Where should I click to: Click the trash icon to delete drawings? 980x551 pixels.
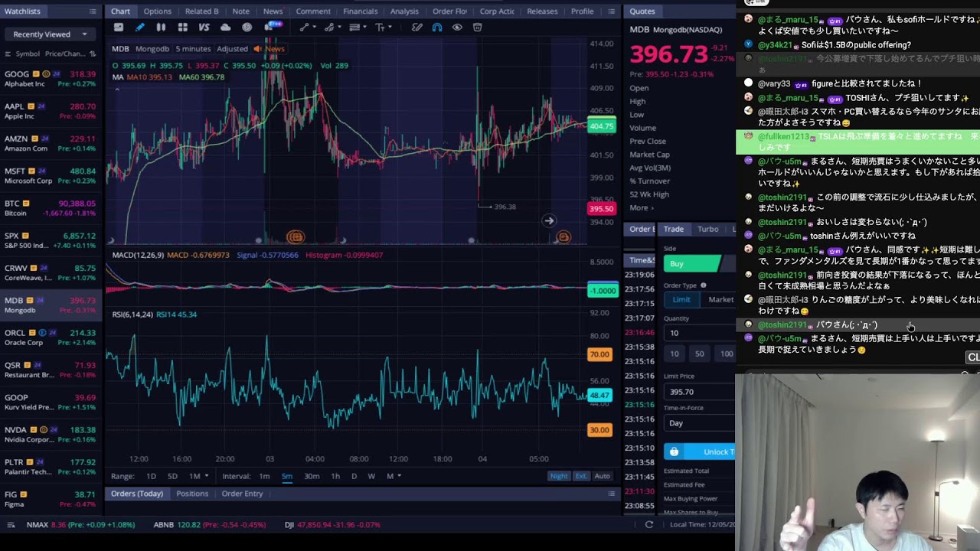pyautogui.click(x=477, y=28)
